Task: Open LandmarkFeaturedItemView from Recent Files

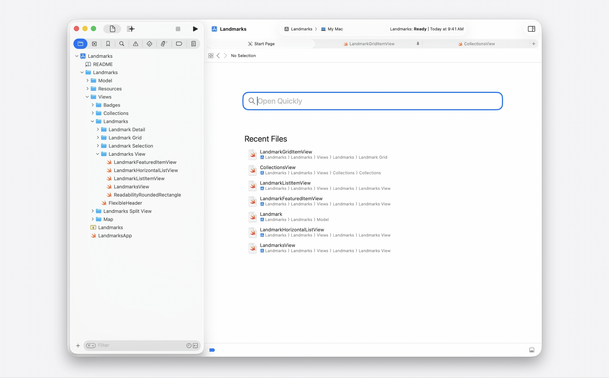Action: (x=319, y=201)
